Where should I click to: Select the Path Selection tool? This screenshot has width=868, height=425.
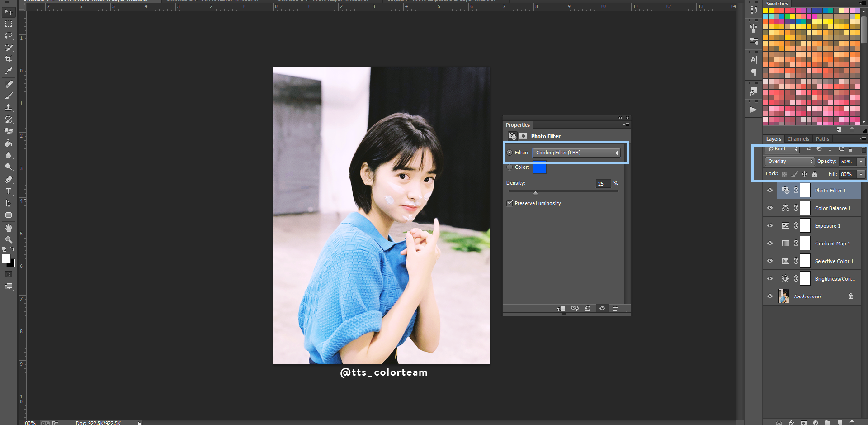point(9,203)
